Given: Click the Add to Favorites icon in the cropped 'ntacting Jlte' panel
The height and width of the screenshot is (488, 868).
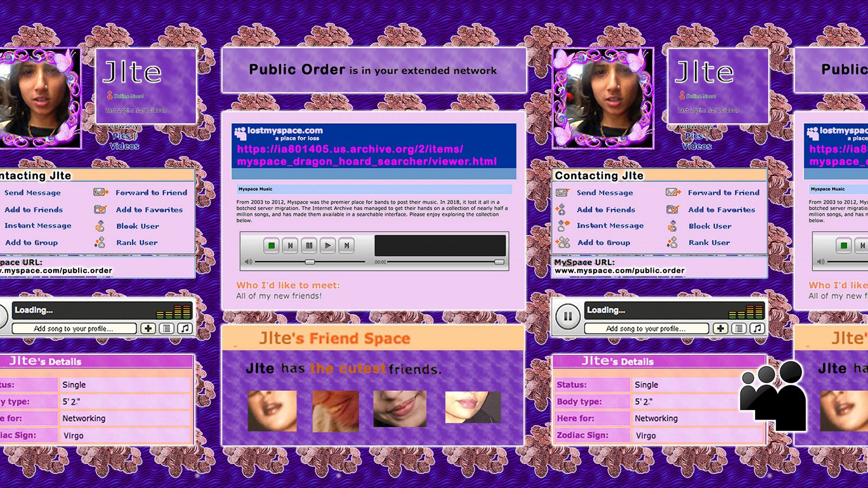Looking at the screenshot, I should [x=100, y=210].
